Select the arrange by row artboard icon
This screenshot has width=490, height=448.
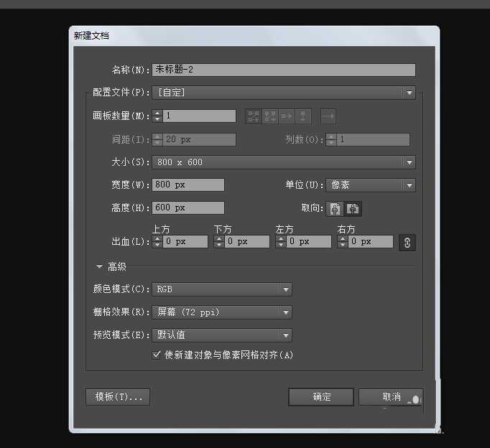pyautogui.click(x=287, y=116)
